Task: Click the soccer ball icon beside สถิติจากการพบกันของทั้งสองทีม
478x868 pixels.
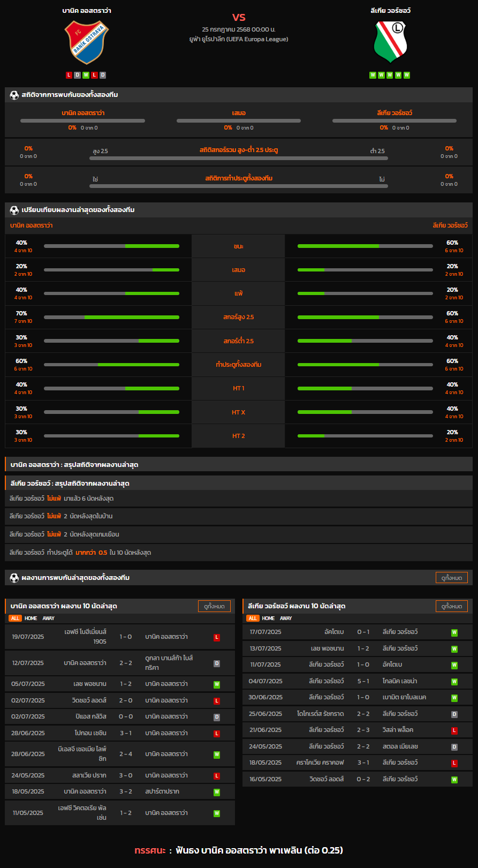Action: (x=14, y=95)
